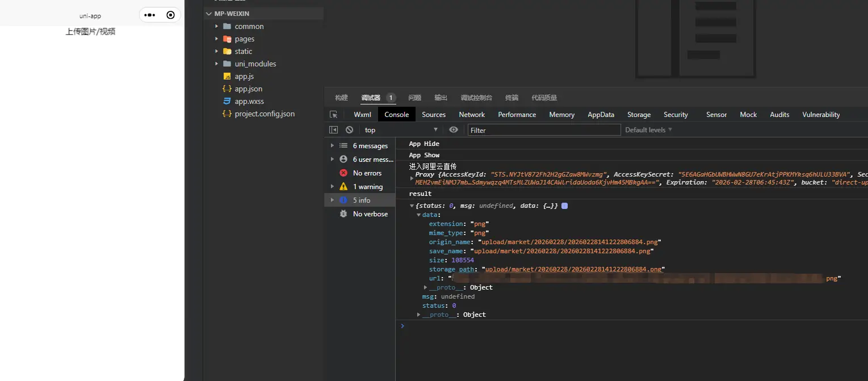Click the 上传图片/视频 upload text
Image resolution: width=868 pixels, height=381 pixels.
(90, 32)
